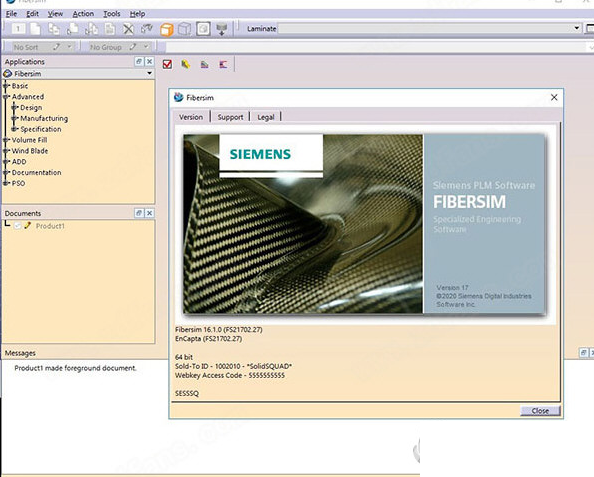Screen dimensions: 594x477
Task: Click the 'EnCapta (FS21702.27)' text line
Action: (208, 339)
